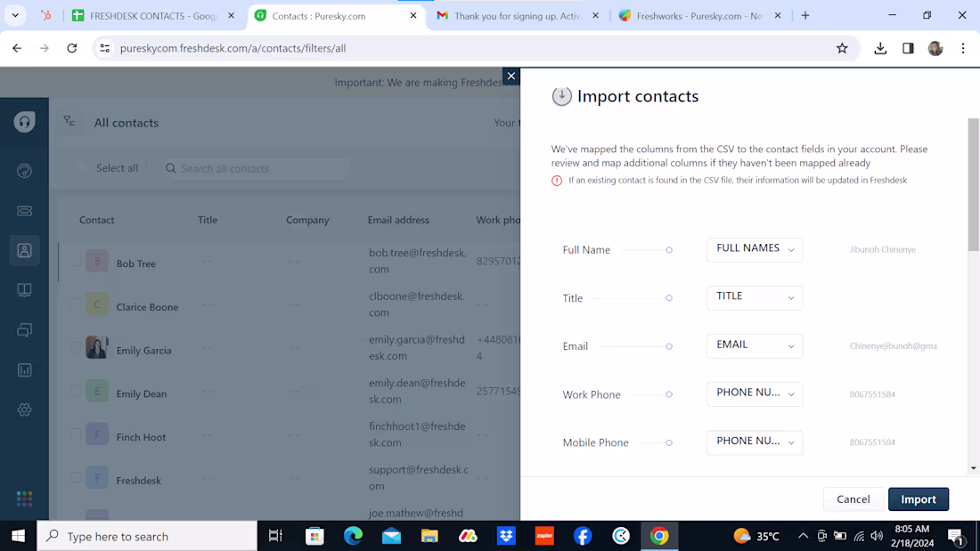
Task: Open the Admin settings gear in sidebar
Action: pos(24,409)
